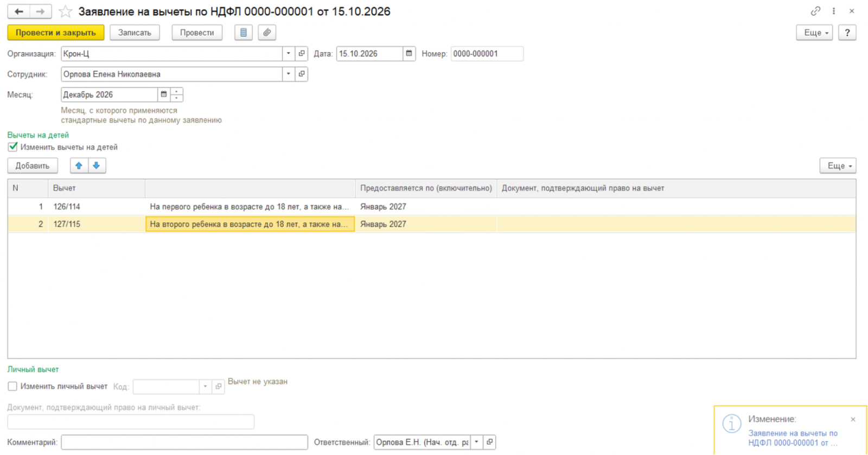Open the Орлова Елена Николаевна employee card icon
868x455 pixels.
coord(302,74)
